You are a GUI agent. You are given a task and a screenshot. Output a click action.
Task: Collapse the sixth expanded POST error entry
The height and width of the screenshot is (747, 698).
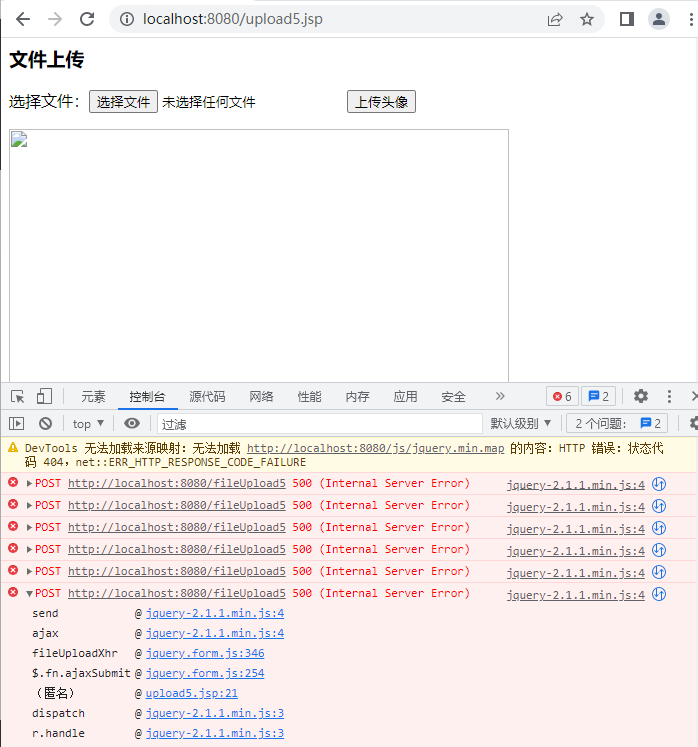click(x=29, y=594)
